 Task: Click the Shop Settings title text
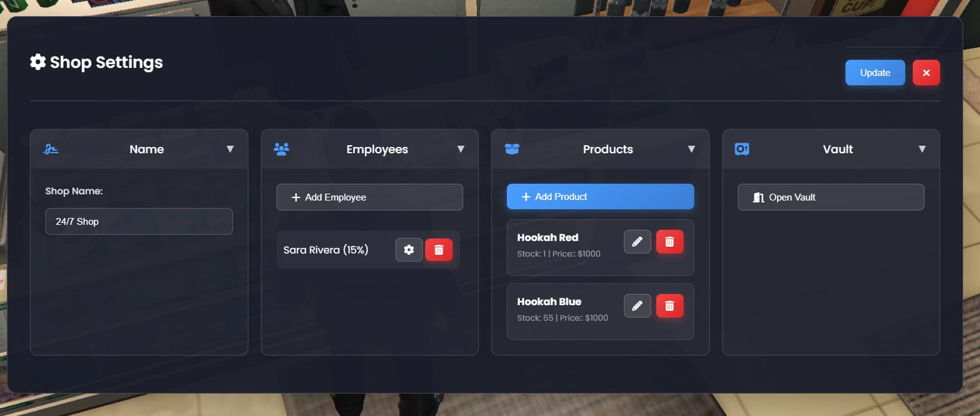coord(106,62)
